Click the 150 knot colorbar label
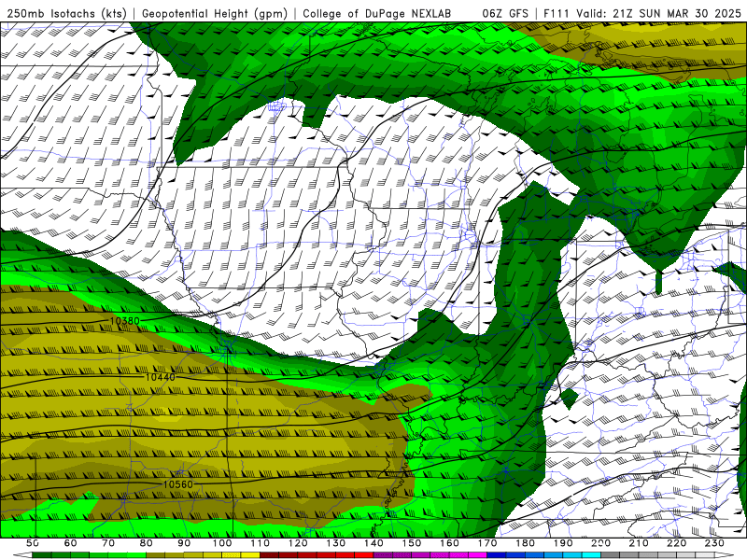This screenshot has width=747, height=560. pos(412,543)
